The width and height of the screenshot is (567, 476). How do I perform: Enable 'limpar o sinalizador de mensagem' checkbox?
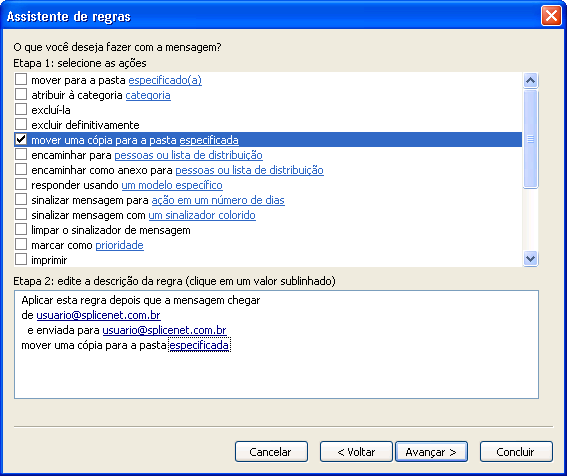[x=21, y=229]
